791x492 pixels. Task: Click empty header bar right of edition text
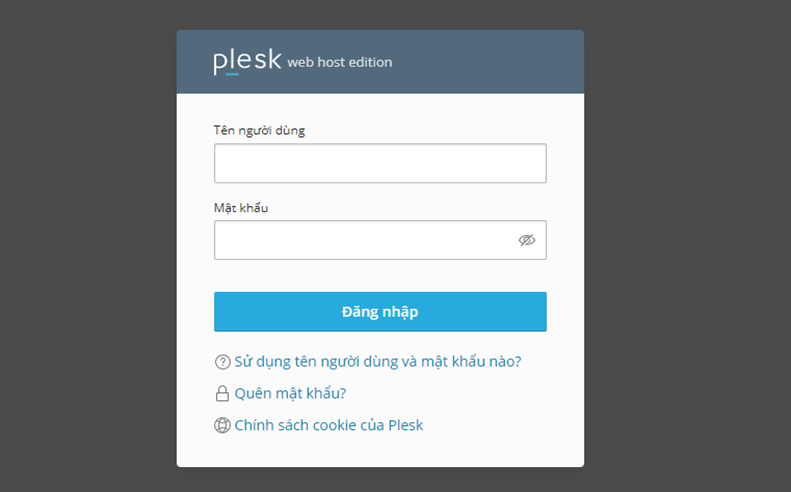tap(490, 62)
